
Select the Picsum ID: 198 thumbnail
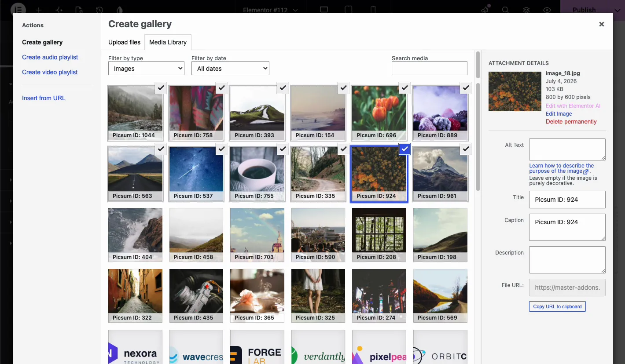click(x=440, y=235)
